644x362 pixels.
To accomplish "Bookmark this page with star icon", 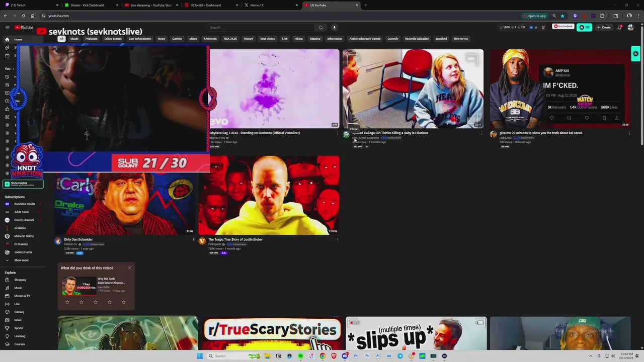I will (562, 16).
